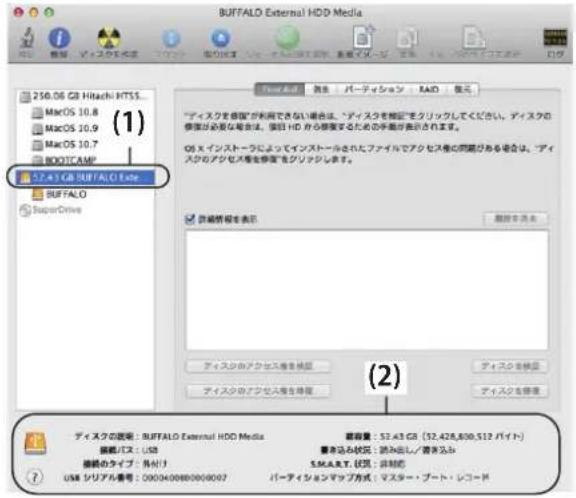576x498 pixels.
Task: Click the ディスクを修復 button
Action: (510, 390)
